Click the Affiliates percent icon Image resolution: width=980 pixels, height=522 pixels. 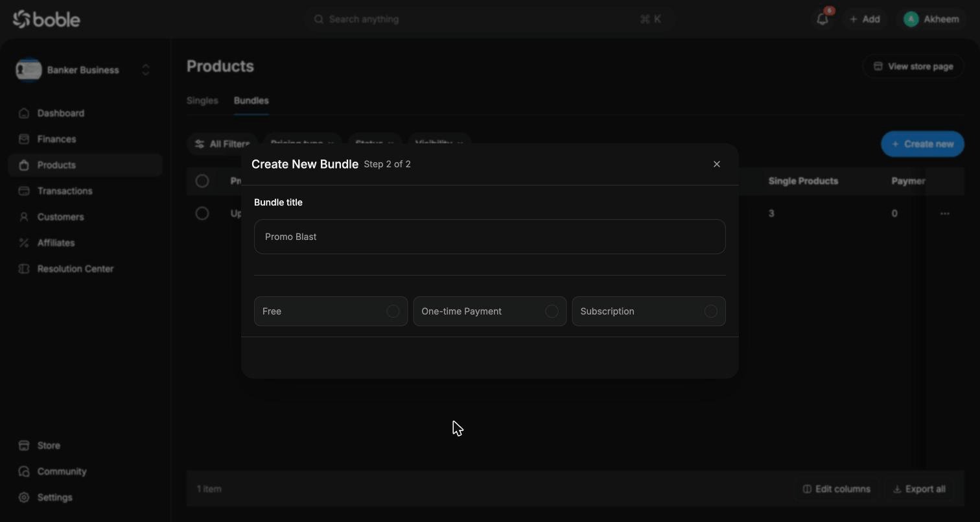24,243
